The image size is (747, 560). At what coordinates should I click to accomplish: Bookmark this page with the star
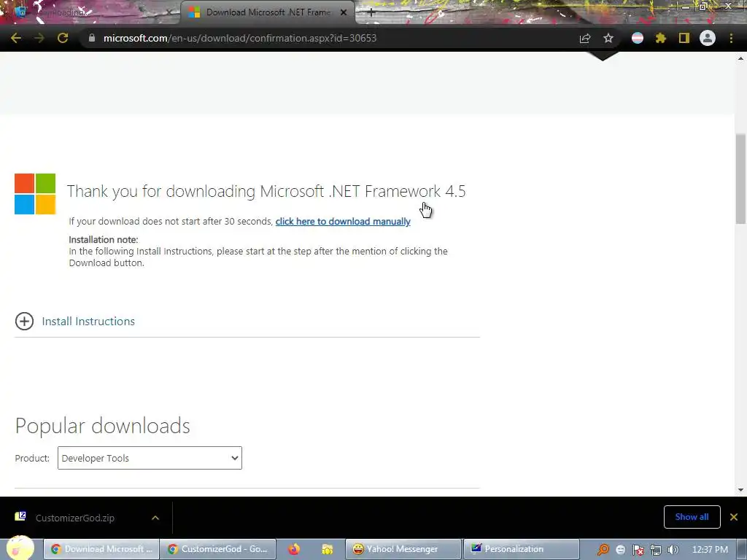608,38
